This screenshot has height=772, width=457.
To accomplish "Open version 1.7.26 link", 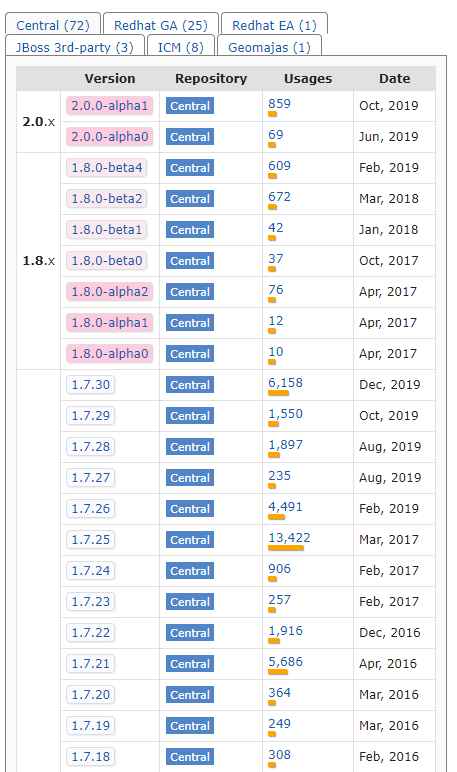I will (91, 509).
